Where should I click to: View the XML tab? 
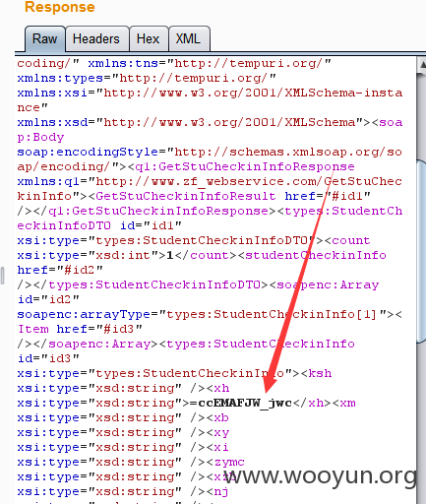pos(188,39)
